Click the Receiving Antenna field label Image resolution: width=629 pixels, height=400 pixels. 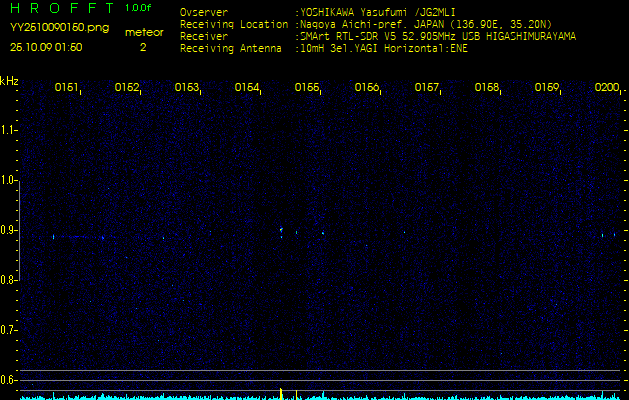[231, 49]
